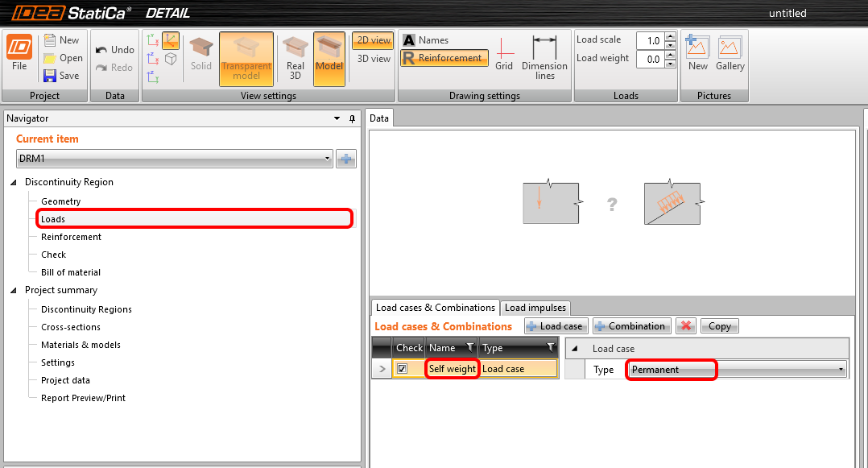Screen dimensions: 868x468
Task: Open an existing project
Action: pos(63,58)
